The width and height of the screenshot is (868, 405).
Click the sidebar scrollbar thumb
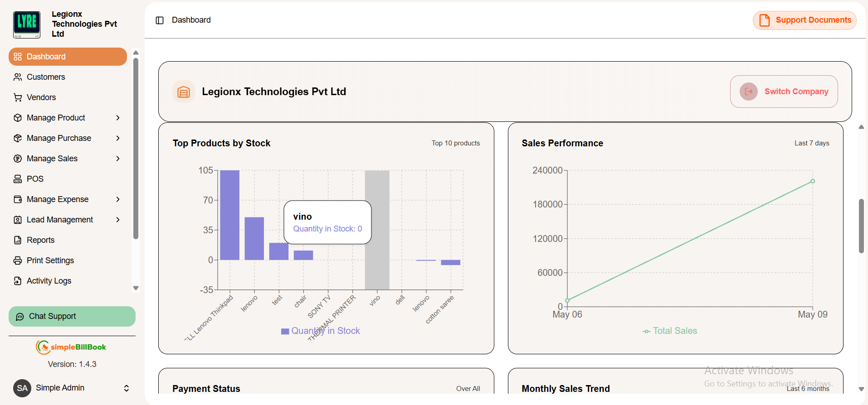pos(136,149)
